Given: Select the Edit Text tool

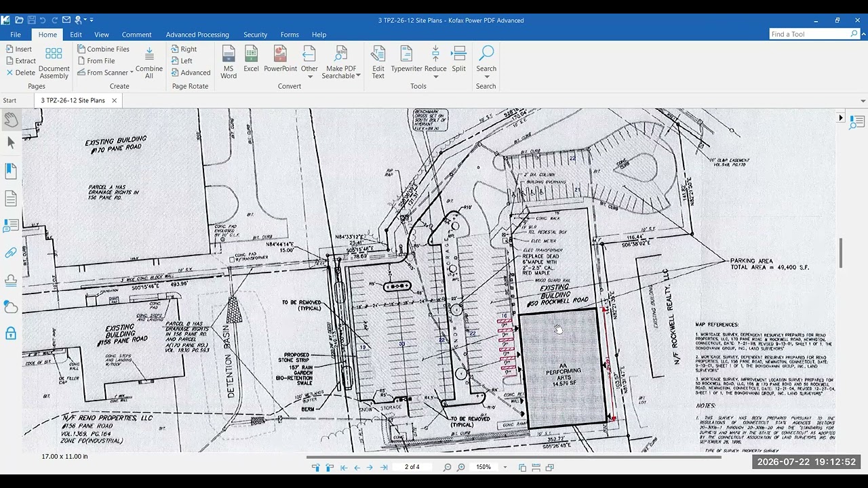Looking at the screenshot, I should pos(378,62).
